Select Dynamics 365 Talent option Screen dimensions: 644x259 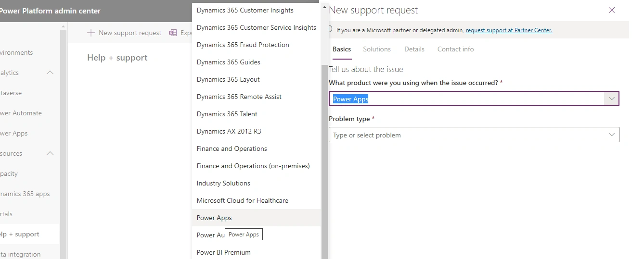256,114
